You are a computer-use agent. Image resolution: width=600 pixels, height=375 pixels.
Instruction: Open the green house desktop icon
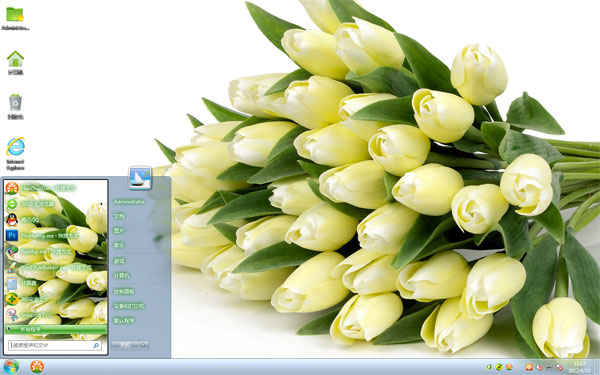click(15, 62)
